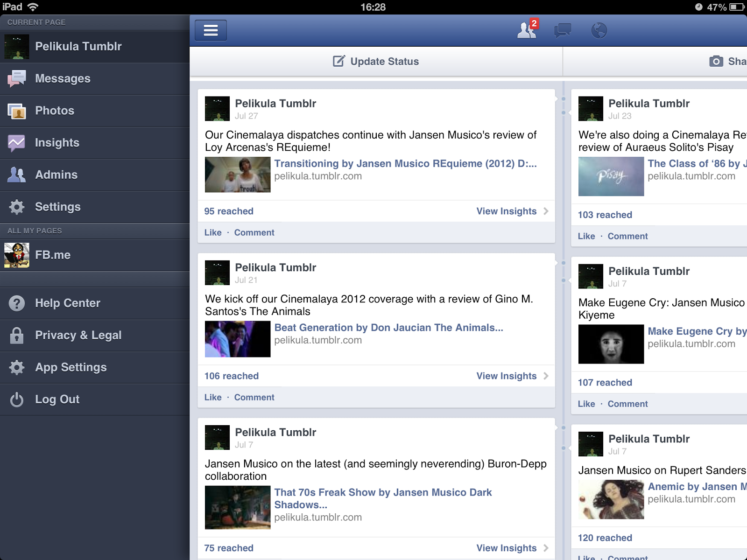
Task: Open App Settings
Action: point(95,367)
